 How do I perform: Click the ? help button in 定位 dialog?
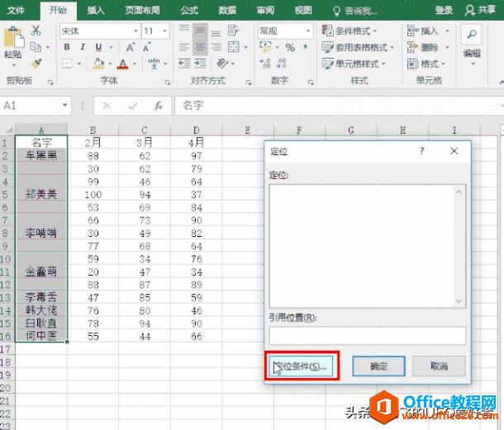(x=421, y=151)
